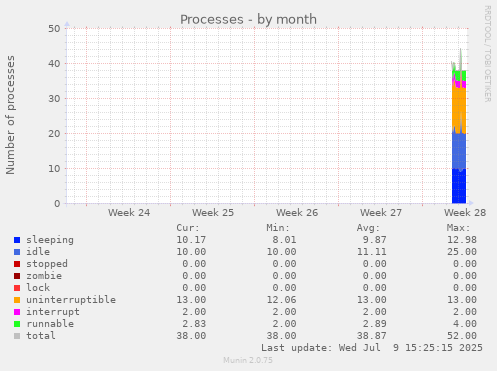
Task: Click the stopped legend color swatch
Action: coord(17,264)
